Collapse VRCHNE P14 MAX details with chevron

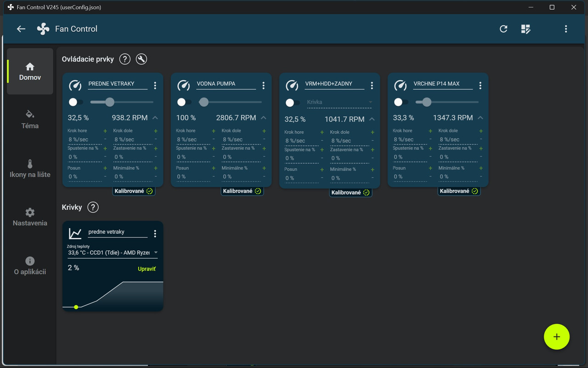[481, 118]
